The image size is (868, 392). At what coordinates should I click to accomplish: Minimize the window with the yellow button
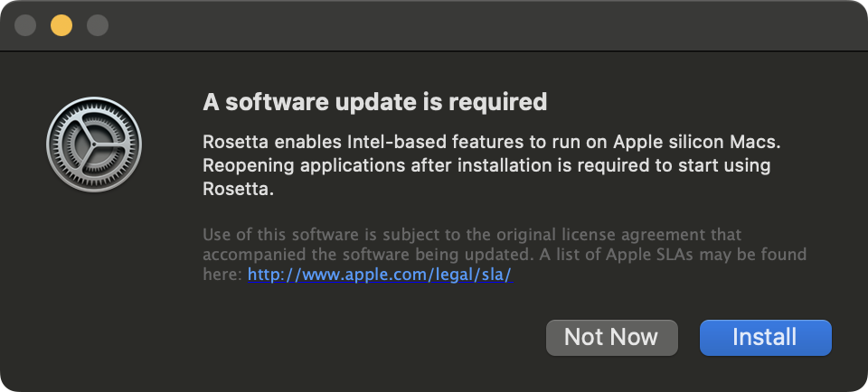pyautogui.click(x=61, y=25)
